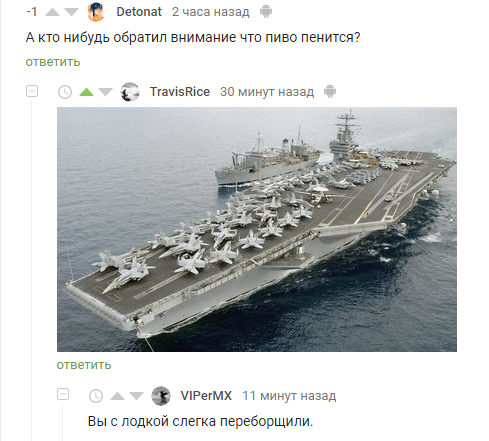Open the Detonat username profile link
The height and width of the screenshot is (441, 489).
(x=139, y=12)
